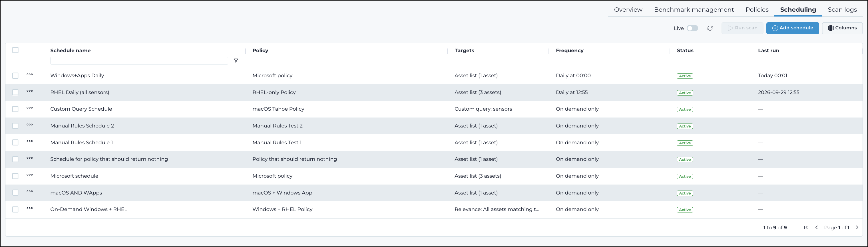868x247 pixels.
Task: Open the actions menu for RHEL Daily
Action: [30, 91]
